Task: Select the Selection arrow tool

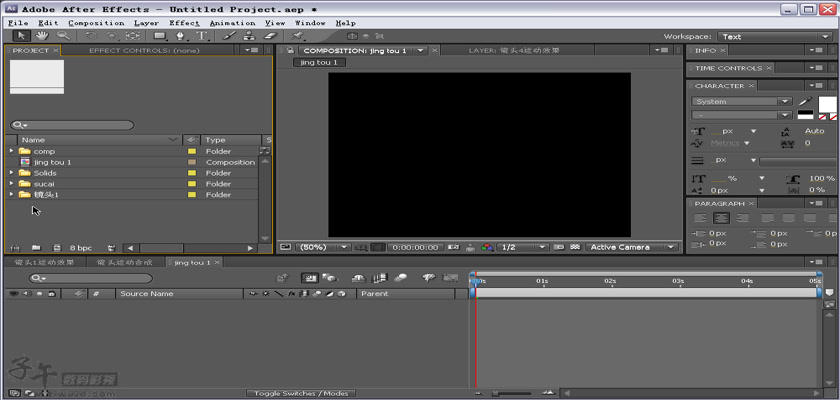Action: point(21,36)
